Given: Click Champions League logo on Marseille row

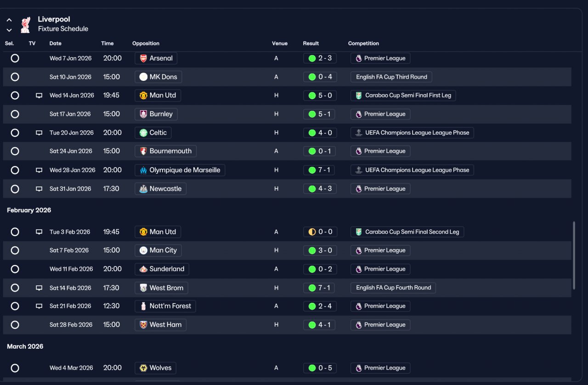Looking at the screenshot, I should pyautogui.click(x=359, y=170).
